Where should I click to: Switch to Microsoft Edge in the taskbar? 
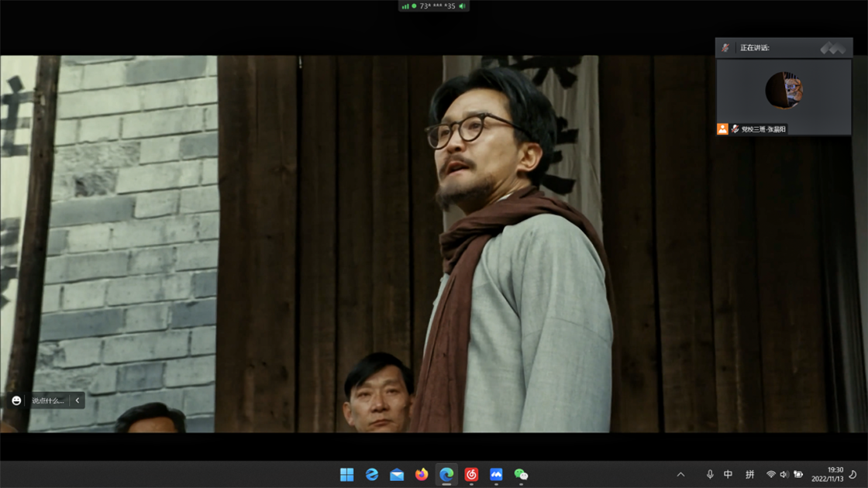tap(446, 475)
